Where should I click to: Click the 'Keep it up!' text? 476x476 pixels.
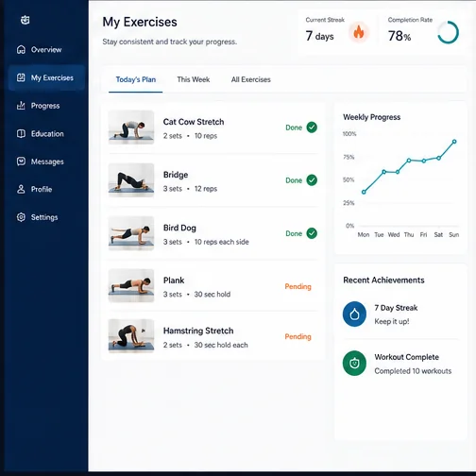[392, 321]
